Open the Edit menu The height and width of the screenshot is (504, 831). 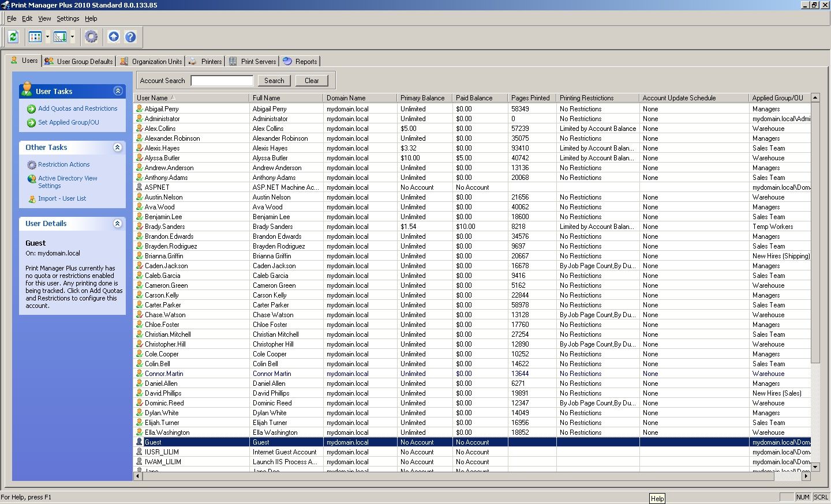tap(27, 18)
